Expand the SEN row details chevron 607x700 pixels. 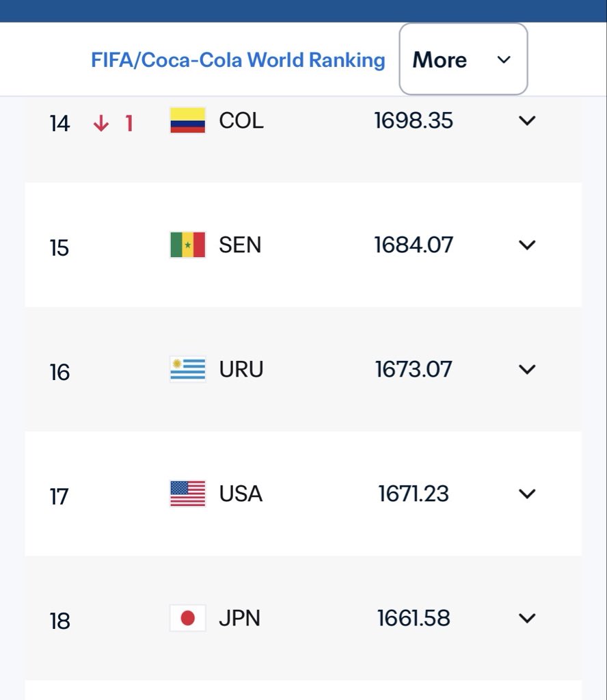pyautogui.click(x=527, y=245)
